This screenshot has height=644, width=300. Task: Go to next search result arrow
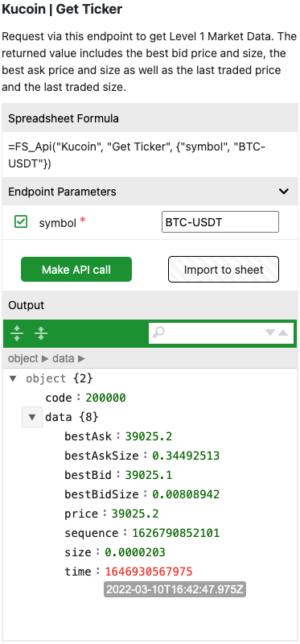(x=269, y=332)
